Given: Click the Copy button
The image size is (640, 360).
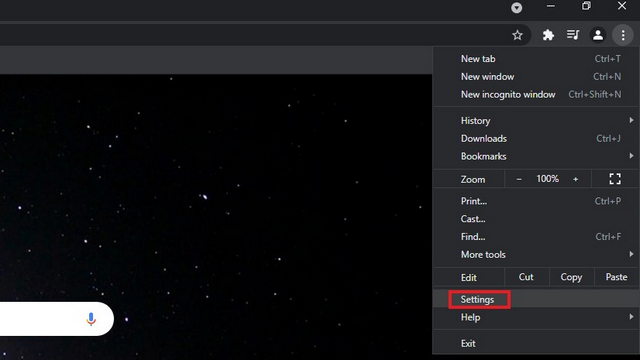Looking at the screenshot, I should [x=571, y=277].
